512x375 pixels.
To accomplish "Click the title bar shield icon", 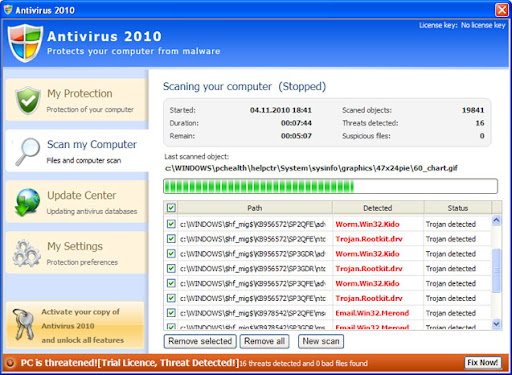I will [x=8, y=10].
